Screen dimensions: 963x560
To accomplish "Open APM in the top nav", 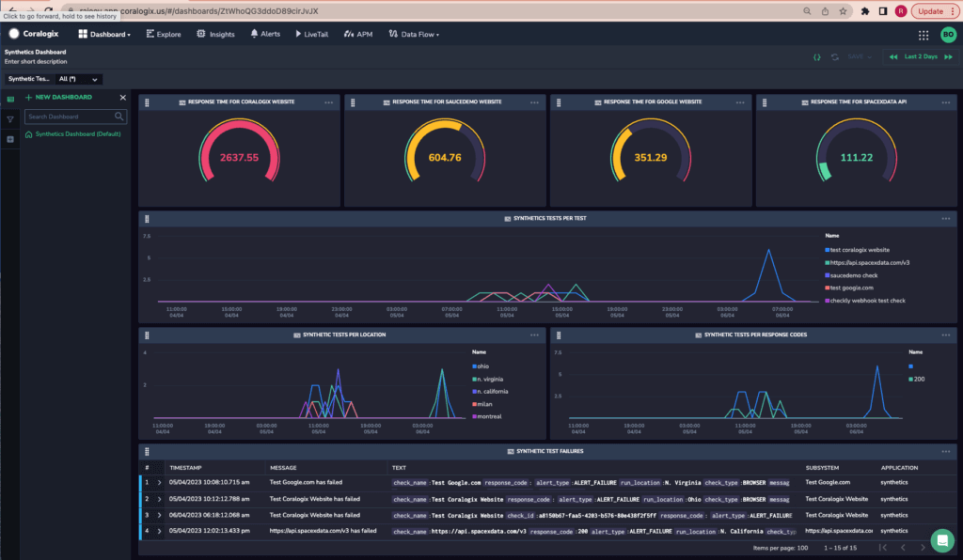I will (x=358, y=35).
